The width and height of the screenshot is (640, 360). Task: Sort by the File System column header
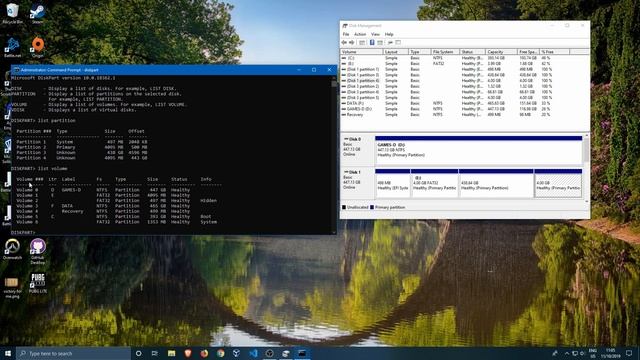click(445, 52)
